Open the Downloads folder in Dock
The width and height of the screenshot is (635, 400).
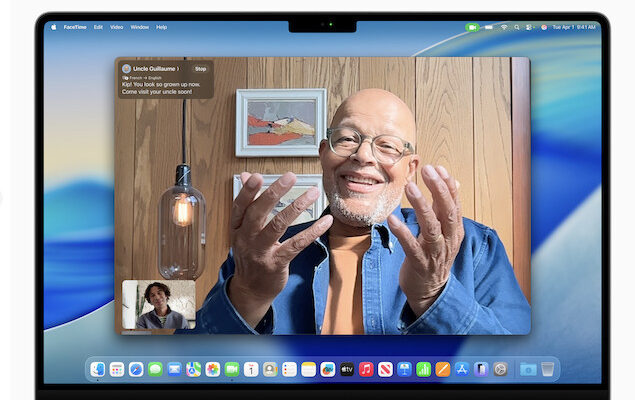coord(528,369)
